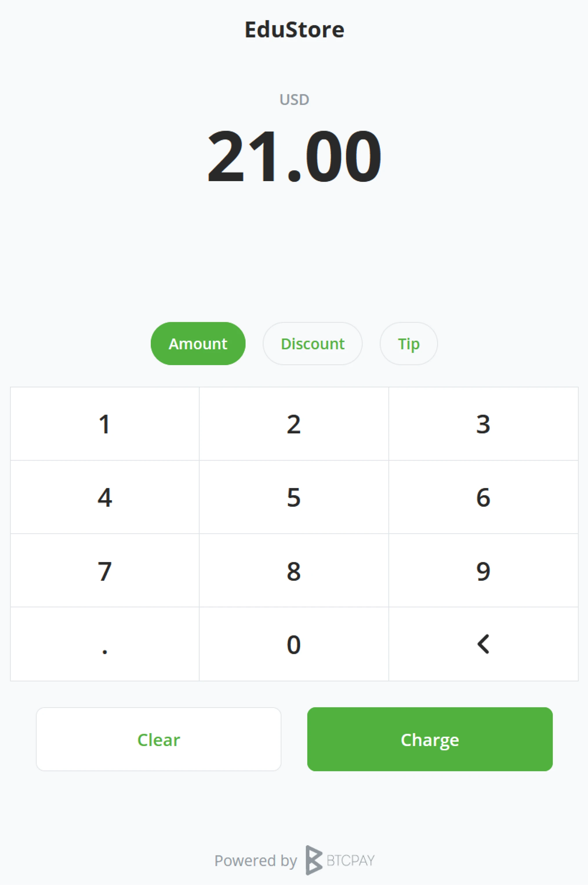Screen dimensions: 588x885
Task: Tap keypad digit 1
Action: [105, 424]
